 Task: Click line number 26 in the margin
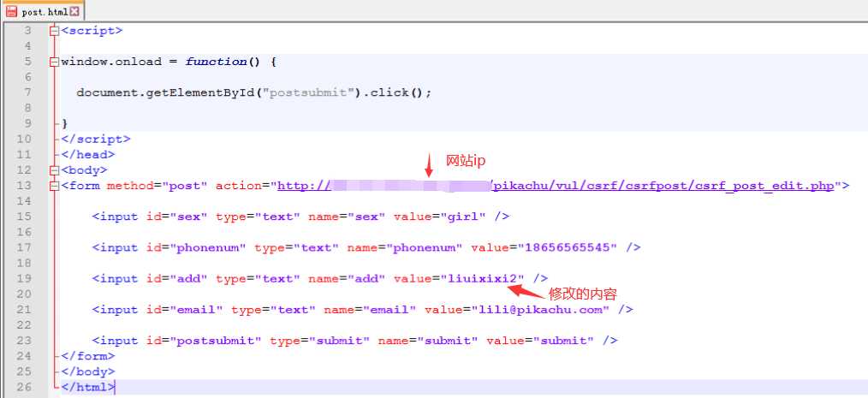[24, 387]
